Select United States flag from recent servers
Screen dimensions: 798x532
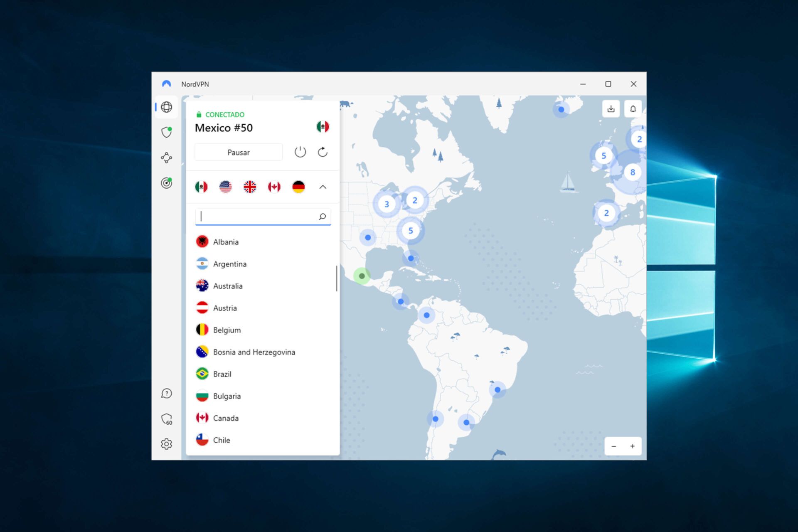(226, 187)
